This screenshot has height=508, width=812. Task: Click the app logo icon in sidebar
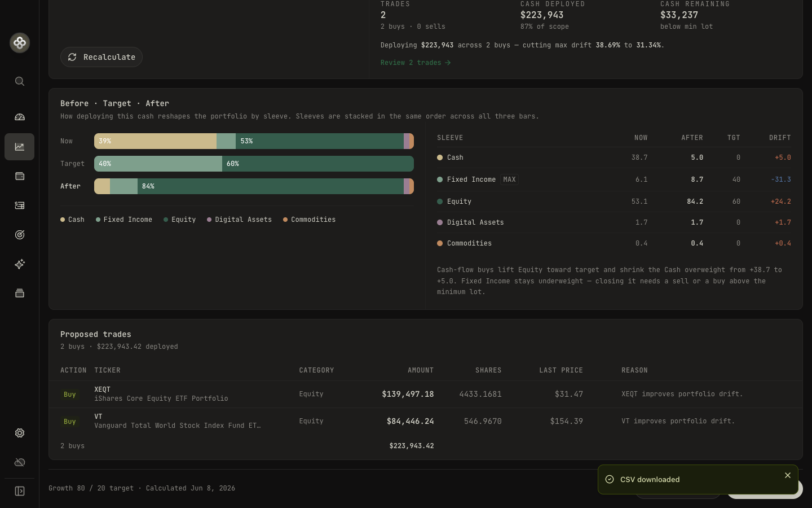click(x=20, y=43)
